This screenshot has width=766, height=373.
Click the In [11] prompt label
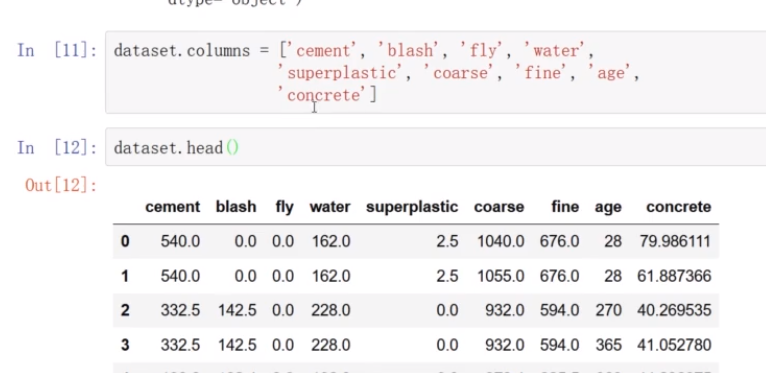point(57,50)
